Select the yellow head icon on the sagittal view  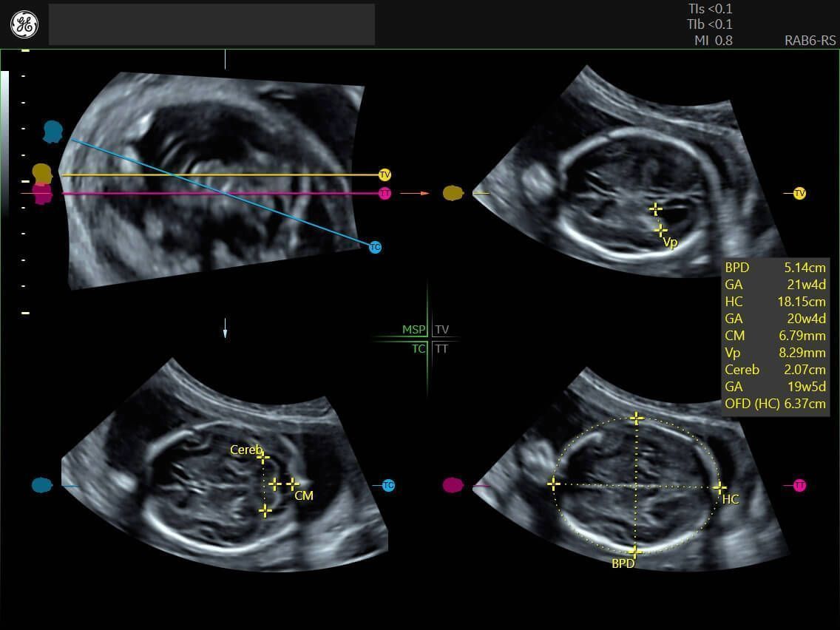(42, 174)
